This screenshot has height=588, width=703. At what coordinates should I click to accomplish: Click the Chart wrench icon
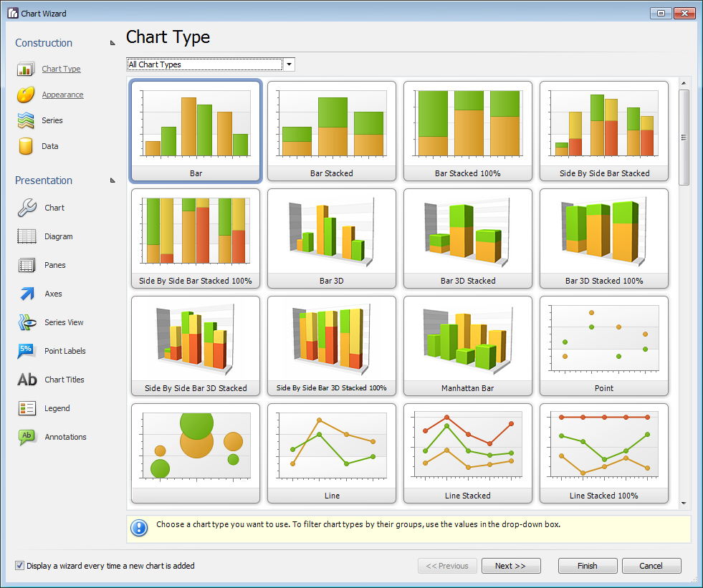point(27,208)
